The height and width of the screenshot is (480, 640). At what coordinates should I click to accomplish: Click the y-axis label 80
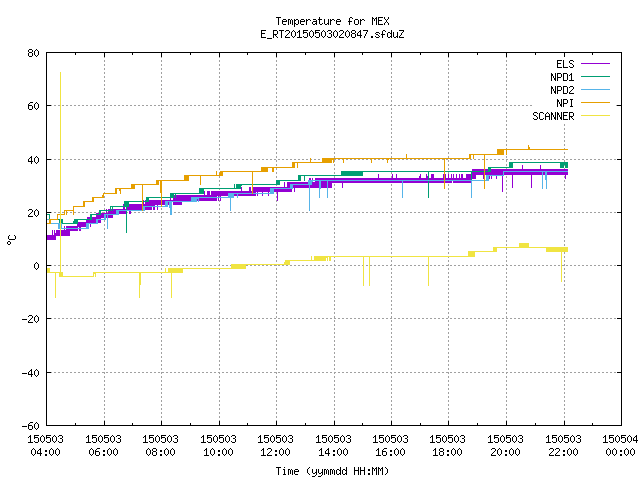pos(33,53)
